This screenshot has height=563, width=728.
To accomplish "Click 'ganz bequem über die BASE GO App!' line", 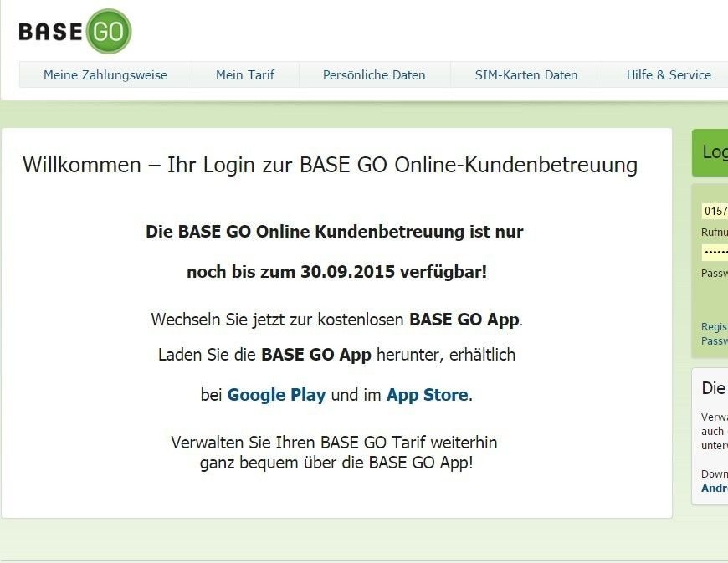I will coord(336,463).
